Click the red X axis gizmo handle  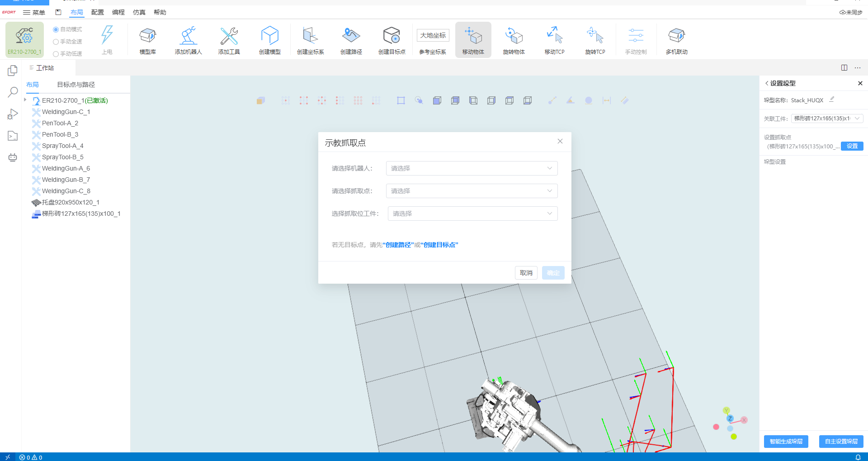744,420
